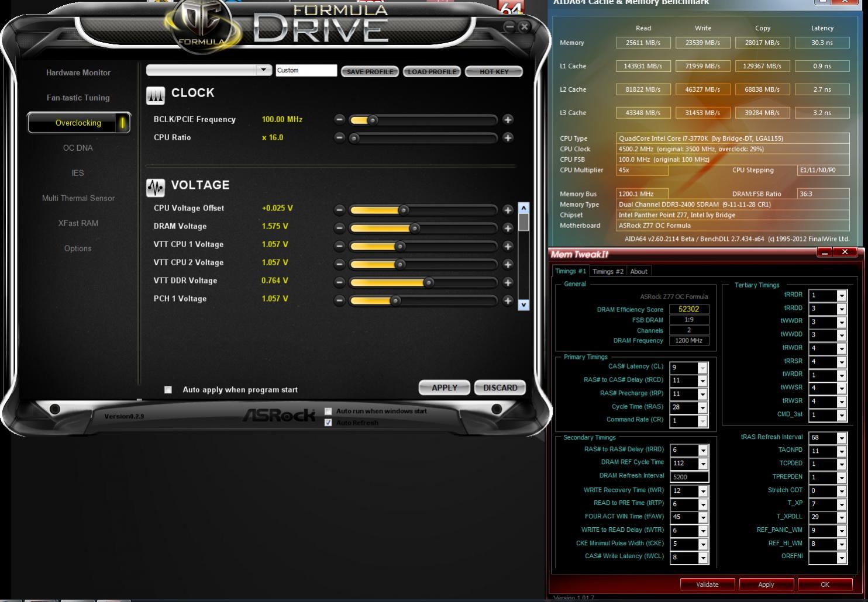868x602 pixels.
Task: Decrease VTT DDR Voltage minus icon
Action: tap(339, 282)
